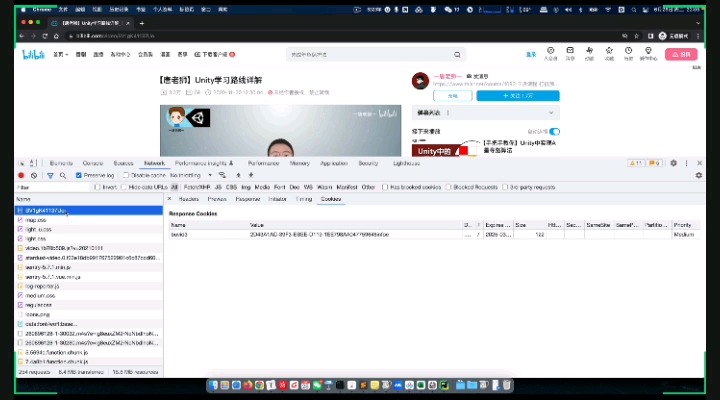This screenshot has width=720, height=400.
Task: Click the blue follow button
Action: point(518,96)
